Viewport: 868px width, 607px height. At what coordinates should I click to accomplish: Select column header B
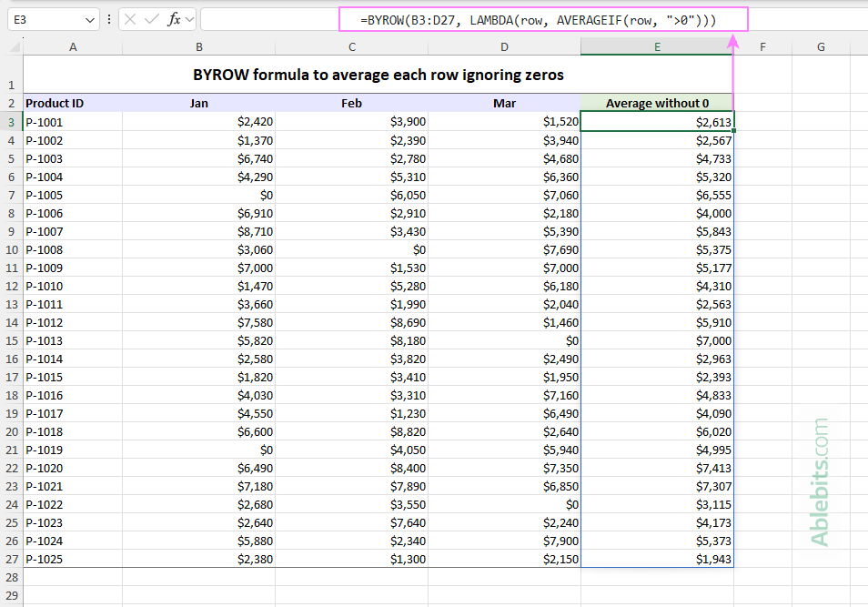198,46
